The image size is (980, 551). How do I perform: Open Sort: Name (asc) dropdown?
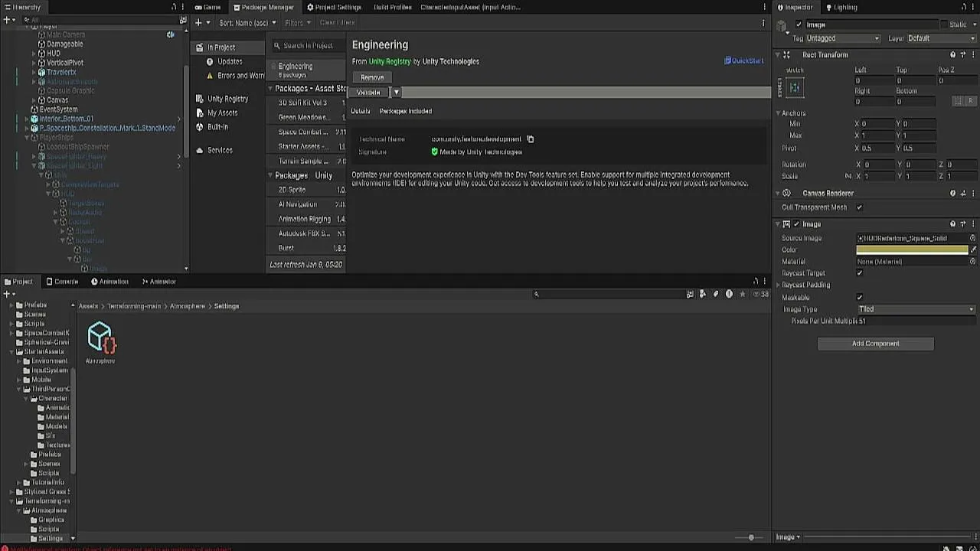tap(247, 23)
